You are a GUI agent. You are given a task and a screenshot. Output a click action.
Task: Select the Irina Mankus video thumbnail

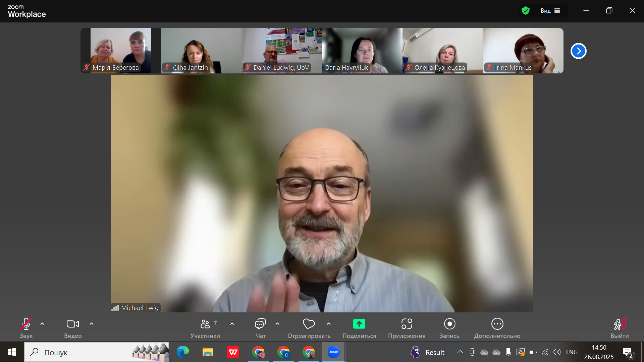point(523,51)
